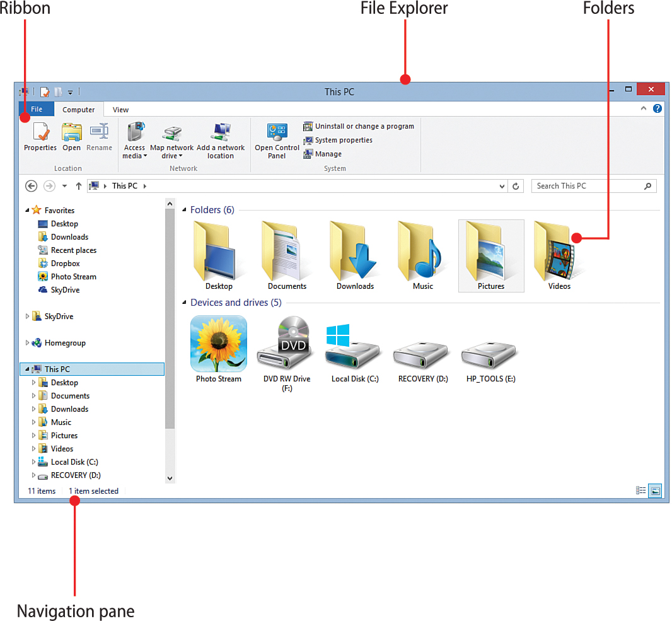Select Pictures in the navigation tree
This screenshot has height=621, width=672.
pyautogui.click(x=58, y=436)
